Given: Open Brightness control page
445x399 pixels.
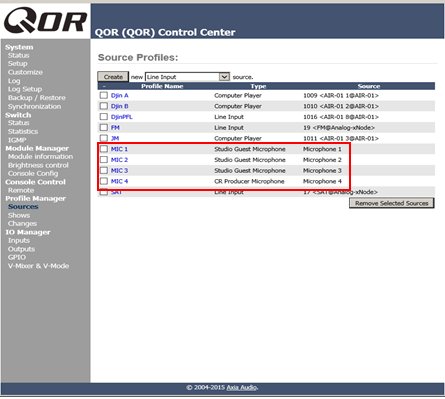Looking at the screenshot, I should tap(38, 165).
